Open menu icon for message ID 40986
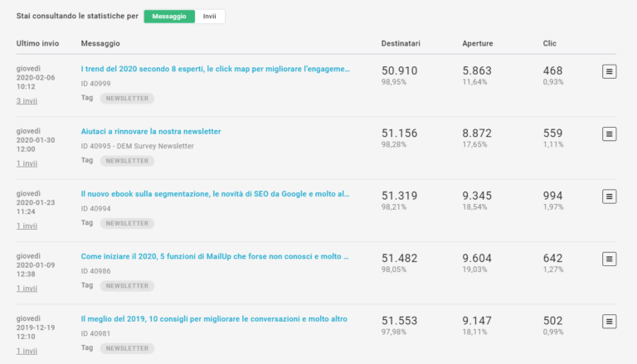 tap(609, 259)
